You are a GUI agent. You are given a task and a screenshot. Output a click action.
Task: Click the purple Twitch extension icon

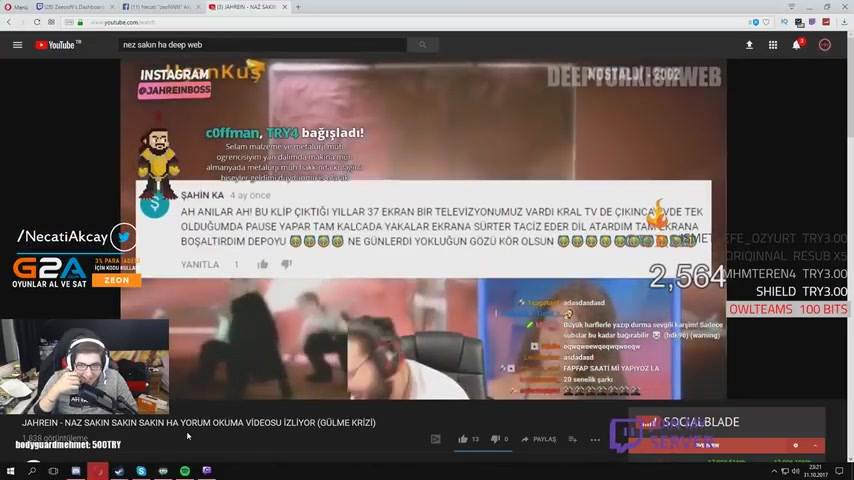812,22
